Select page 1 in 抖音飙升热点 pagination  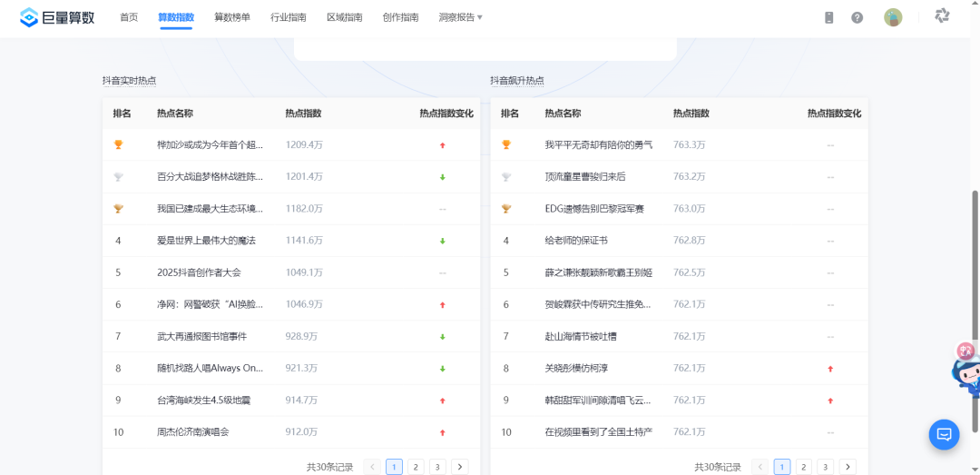pyautogui.click(x=782, y=467)
